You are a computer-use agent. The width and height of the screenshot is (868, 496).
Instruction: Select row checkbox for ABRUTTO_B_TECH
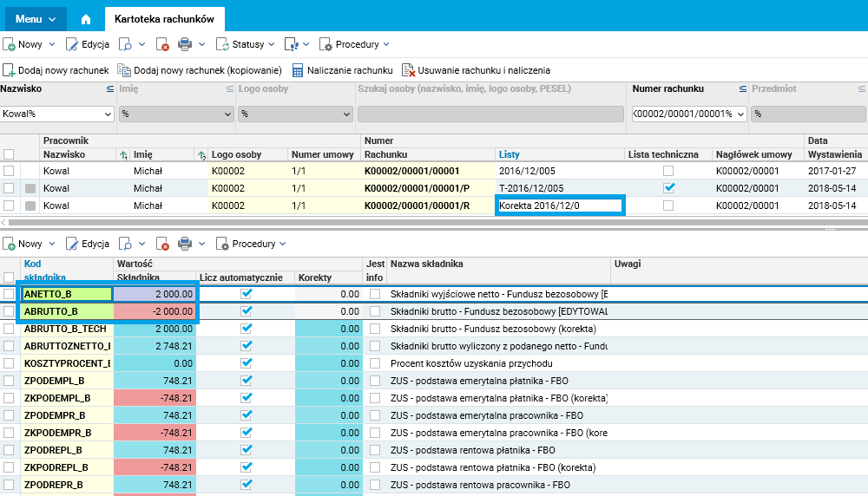[9, 329]
